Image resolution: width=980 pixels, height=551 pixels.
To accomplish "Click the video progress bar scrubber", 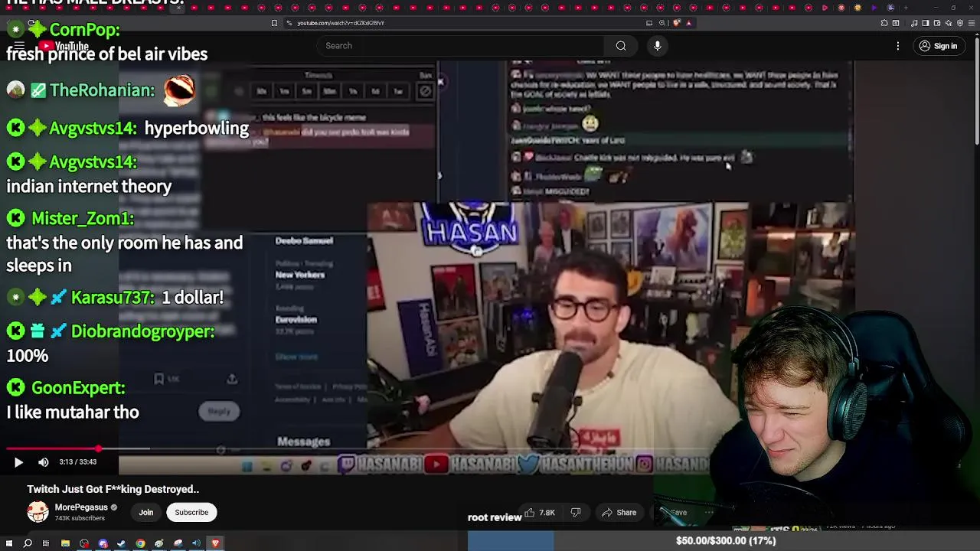I will click(x=98, y=449).
